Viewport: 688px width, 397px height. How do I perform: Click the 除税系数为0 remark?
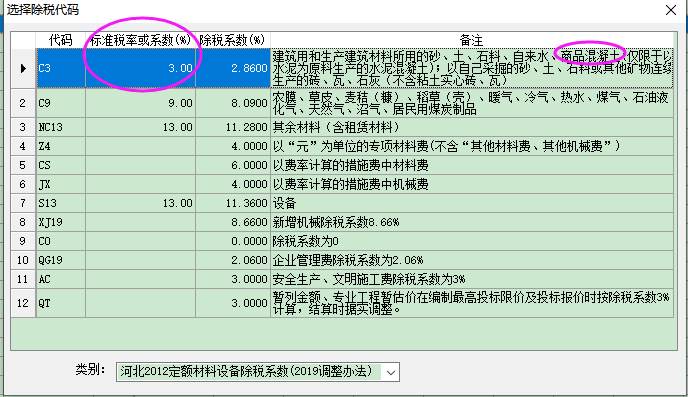[x=472, y=241]
